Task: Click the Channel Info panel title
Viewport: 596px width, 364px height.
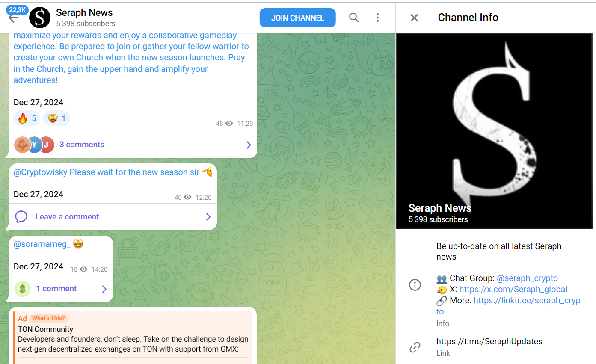Action: (468, 18)
